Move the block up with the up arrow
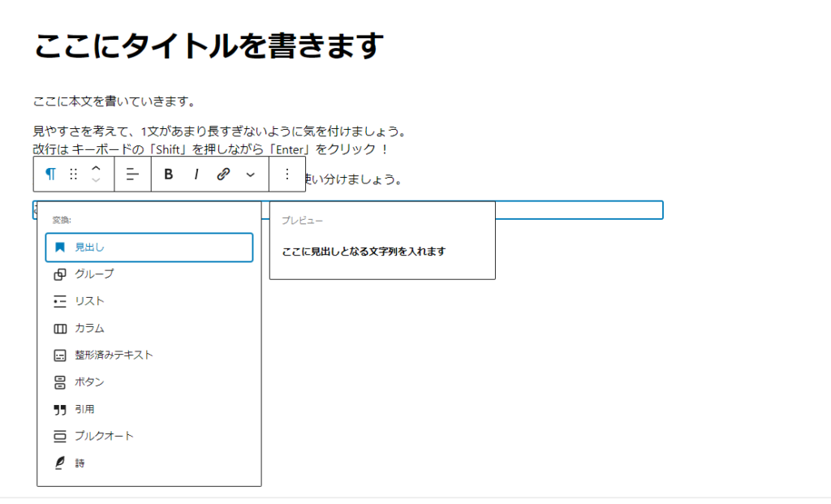Viewport: 831px width, 504px height. point(96,168)
